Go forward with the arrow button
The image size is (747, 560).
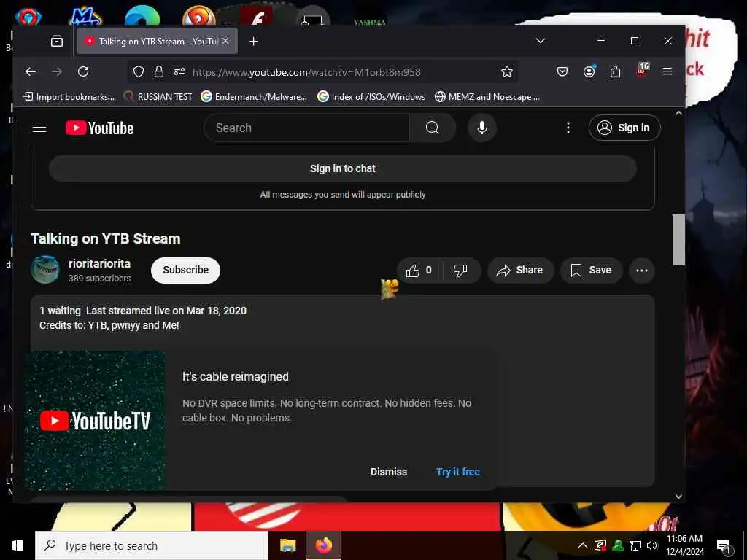[57, 71]
